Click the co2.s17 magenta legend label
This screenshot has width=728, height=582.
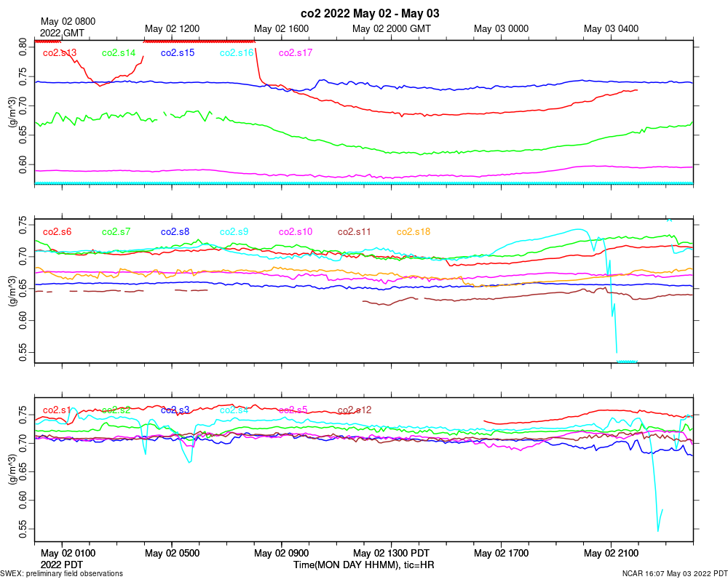(x=296, y=53)
